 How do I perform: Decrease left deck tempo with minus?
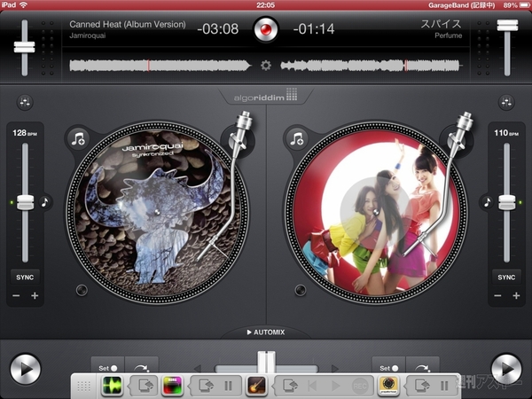pos(16,296)
